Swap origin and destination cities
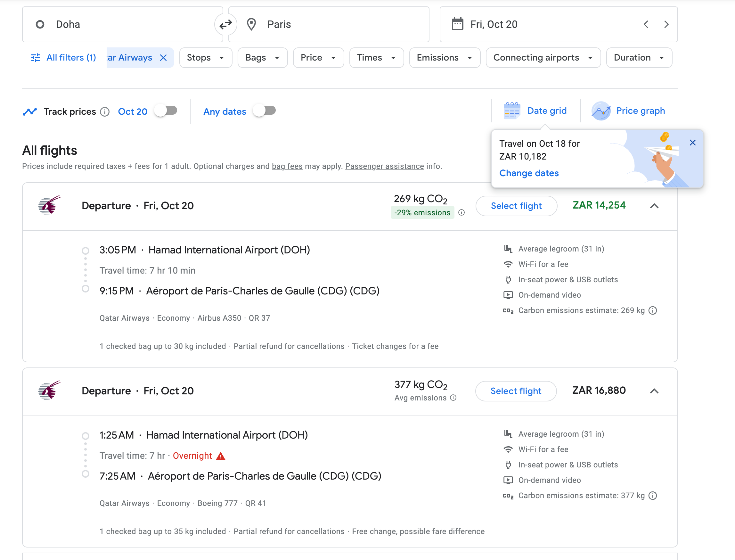The height and width of the screenshot is (560, 735). (x=225, y=24)
